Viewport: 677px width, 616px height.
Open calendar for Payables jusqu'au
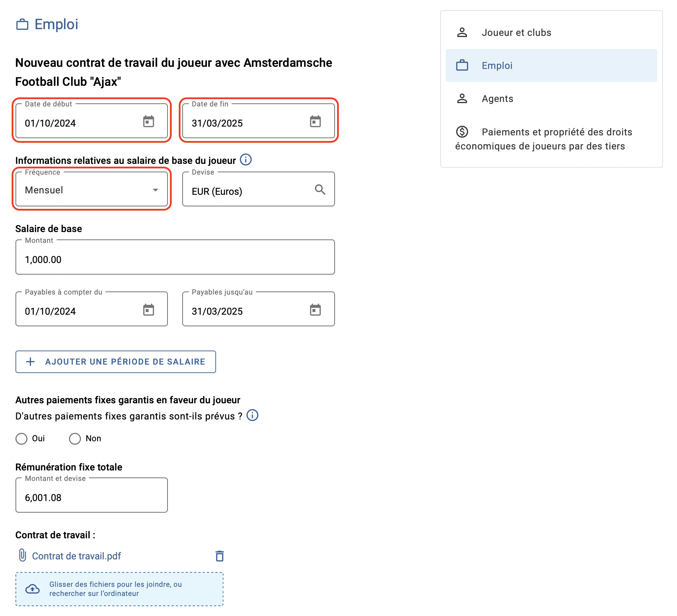(315, 310)
